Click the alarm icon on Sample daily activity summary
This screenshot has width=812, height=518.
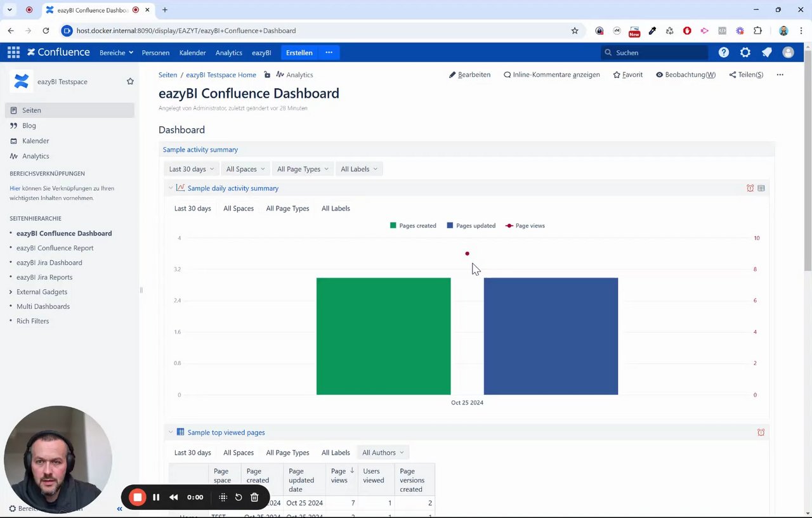(750, 188)
